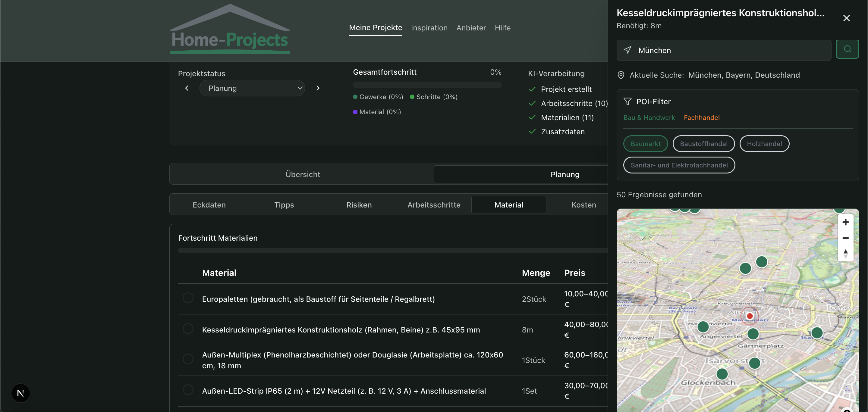Enable the Baustoffhandel filter chip
Viewport: 868px width, 412px height.
pyautogui.click(x=703, y=143)
